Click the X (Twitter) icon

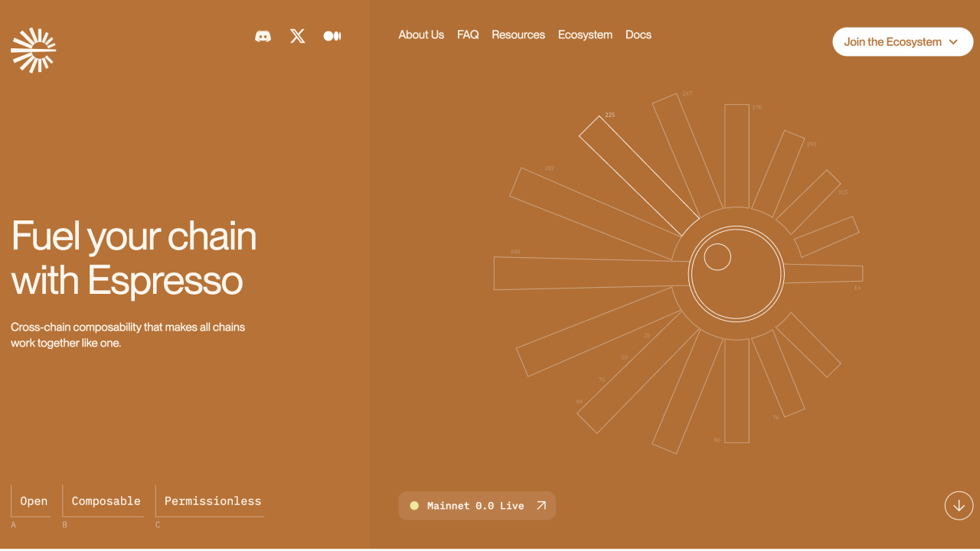297,35
